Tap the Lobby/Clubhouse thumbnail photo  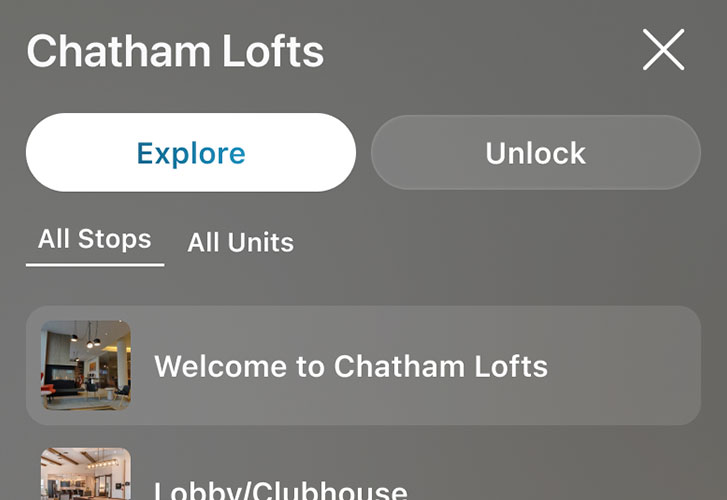coord(86,474)
